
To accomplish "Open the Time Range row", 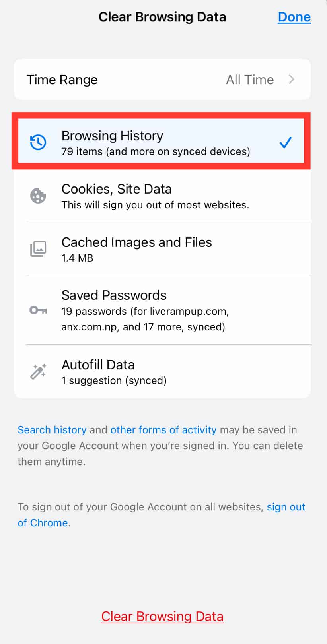I will (162, 80).
